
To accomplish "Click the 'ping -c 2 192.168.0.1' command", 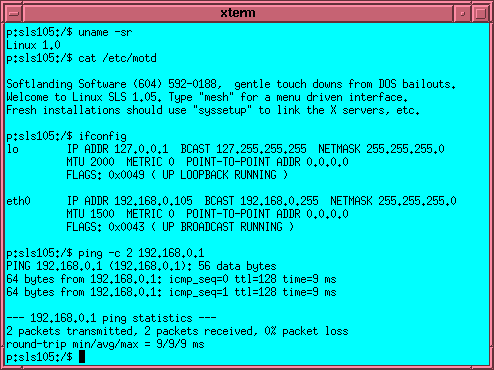I will click(x=141, y=253).
